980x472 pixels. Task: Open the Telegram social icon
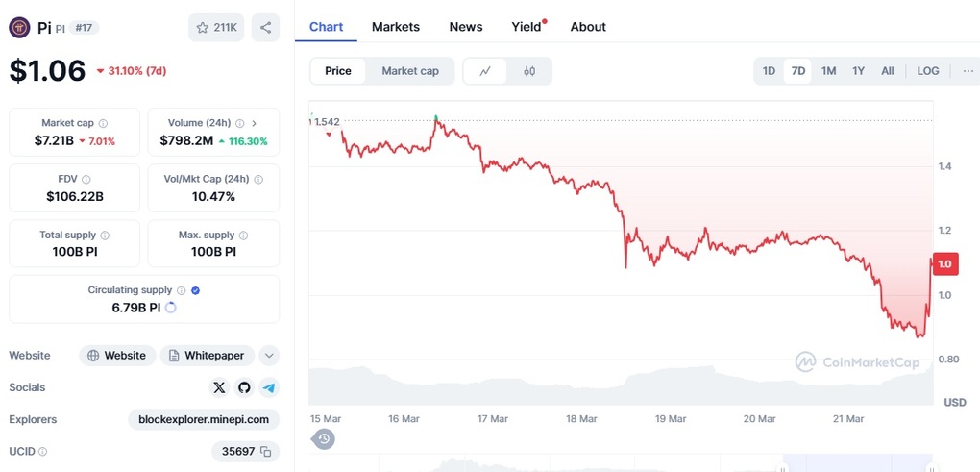click(269, 387)
